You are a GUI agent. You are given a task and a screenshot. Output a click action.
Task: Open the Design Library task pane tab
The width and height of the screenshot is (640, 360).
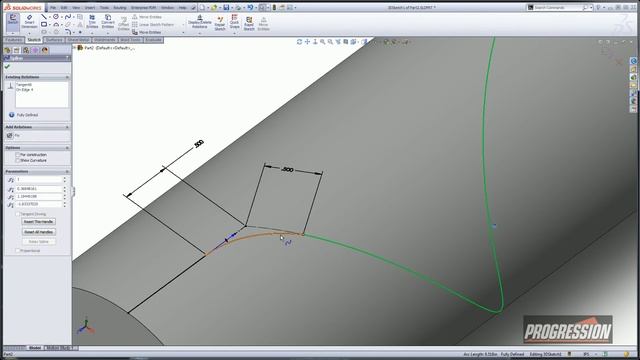633,69
